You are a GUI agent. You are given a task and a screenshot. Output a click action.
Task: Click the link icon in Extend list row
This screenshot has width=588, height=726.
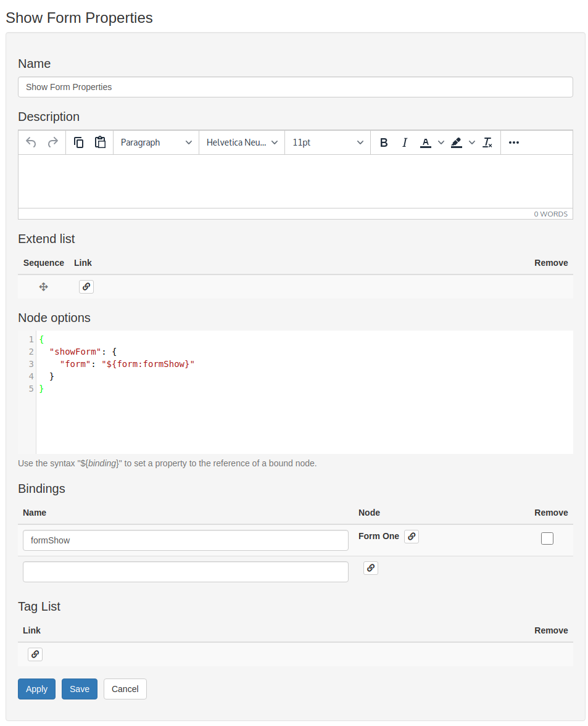click(86, 287)
